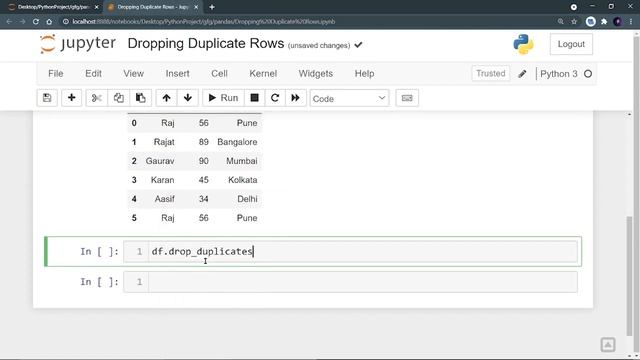
Task: Paste cells below icon
Action: pyautogui.click(x=140, y=98)
